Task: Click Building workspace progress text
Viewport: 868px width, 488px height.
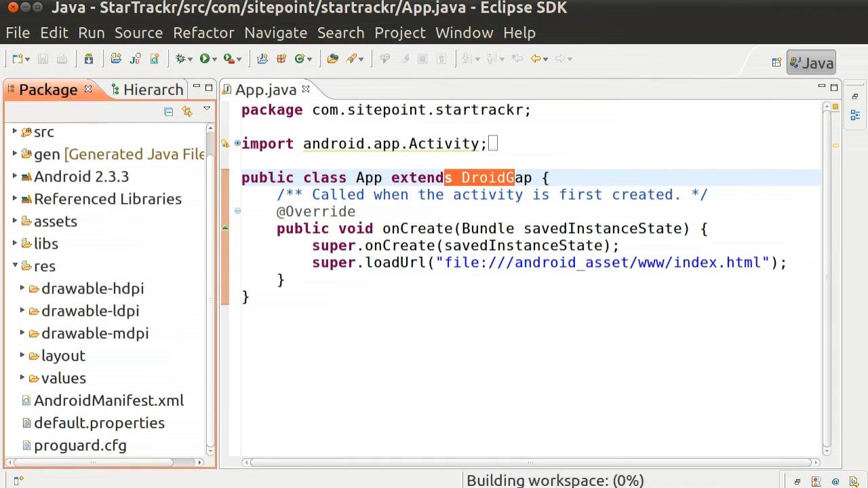Action: coord(555,480)
